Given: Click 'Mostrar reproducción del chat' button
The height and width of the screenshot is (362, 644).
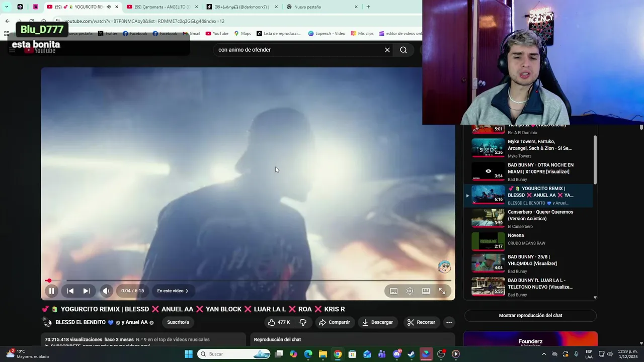Looking at the screenshot, I should (x=530, y=315).
